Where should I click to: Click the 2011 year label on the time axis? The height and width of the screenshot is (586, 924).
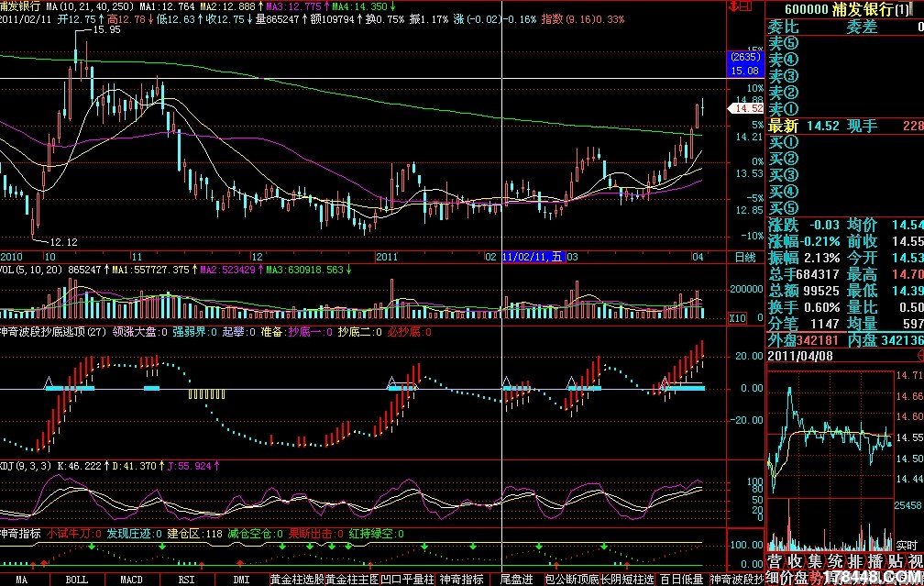pyautogui.click(x=387, y=257)
